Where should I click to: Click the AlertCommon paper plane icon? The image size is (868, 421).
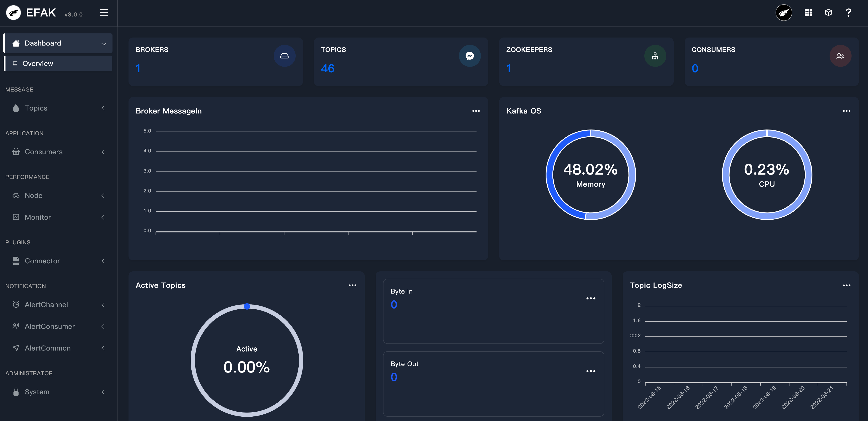(x=16, y=348)
